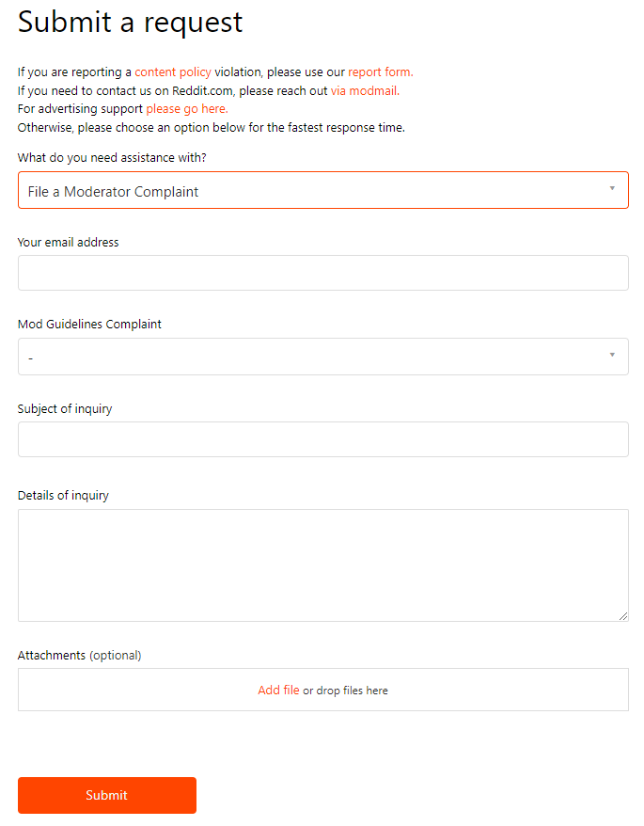Image resolution: width=644 pixels, height=826 pixels.
Task: Click the 'Your email address' label
Action: pos(69,242)
